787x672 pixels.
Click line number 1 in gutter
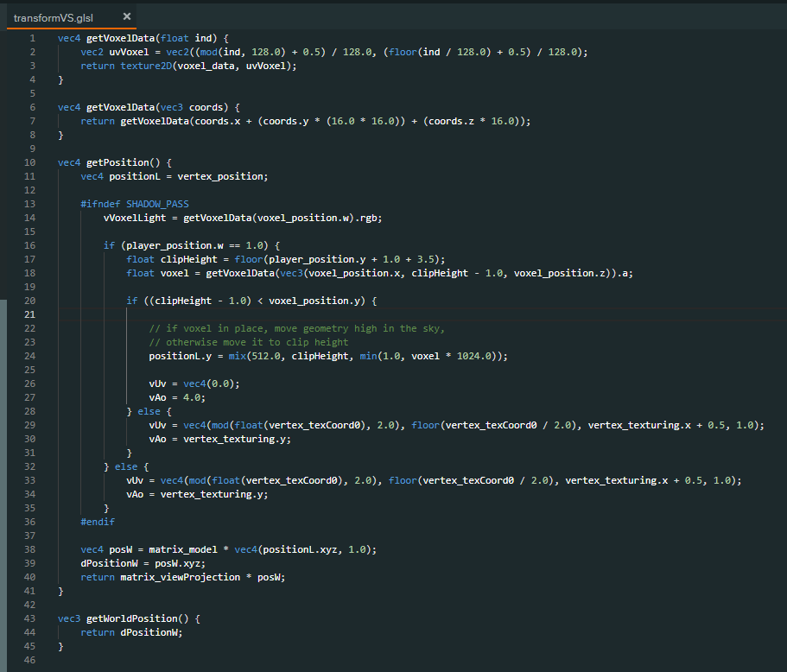click(33, 38)
